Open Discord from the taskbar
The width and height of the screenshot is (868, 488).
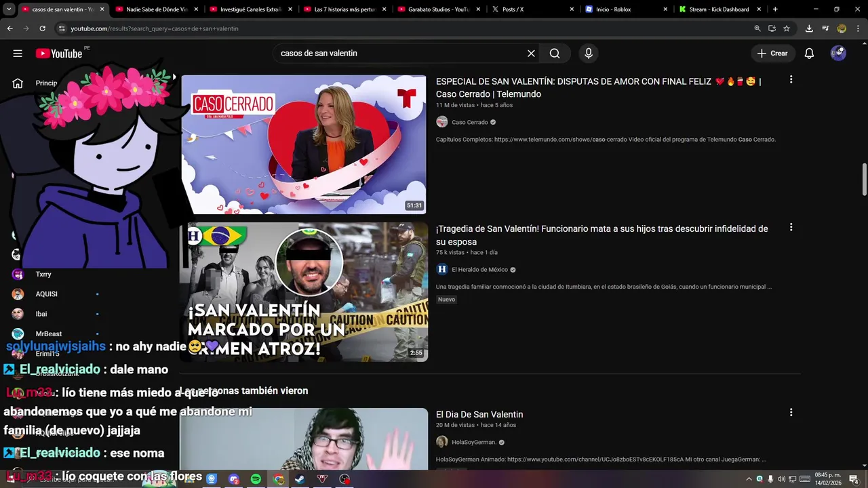(x=234, y=479)
